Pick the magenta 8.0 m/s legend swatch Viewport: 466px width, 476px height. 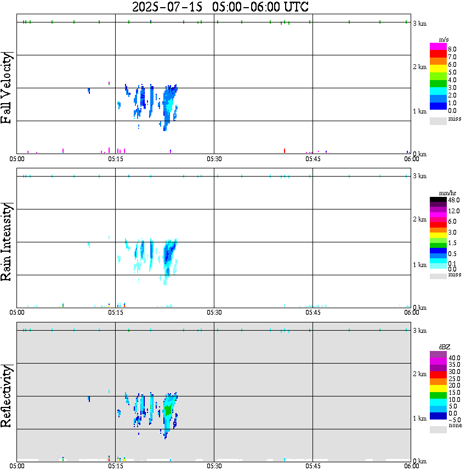coord(438,47)
